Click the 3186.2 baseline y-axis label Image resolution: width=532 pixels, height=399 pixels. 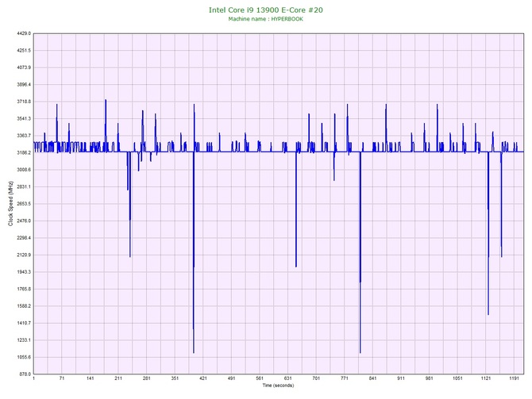[24, 152]
